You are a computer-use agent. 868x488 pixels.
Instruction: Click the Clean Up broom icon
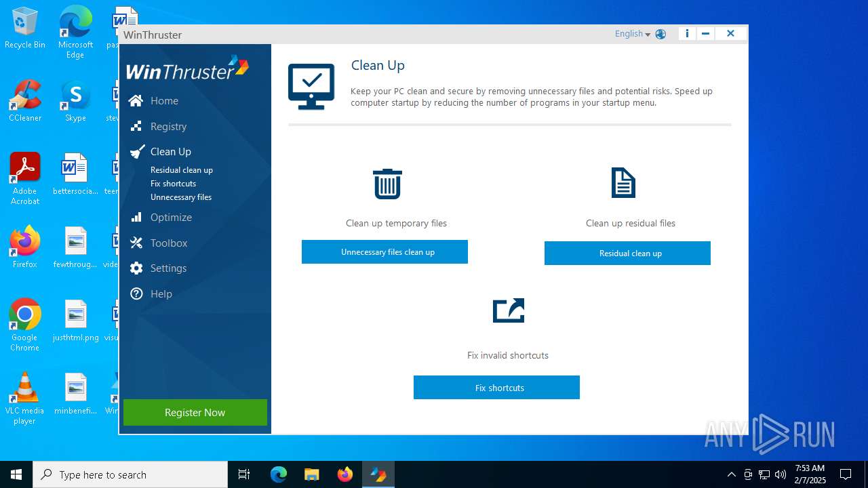click(137, 151)
